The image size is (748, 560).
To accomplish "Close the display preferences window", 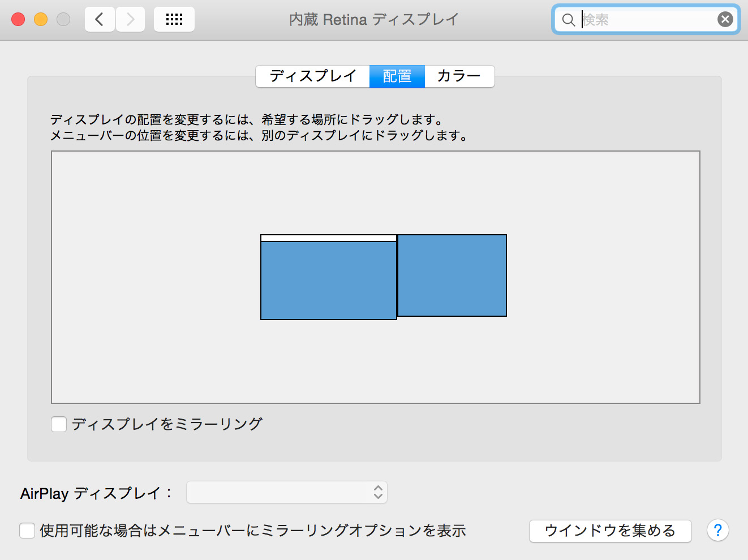I will coord(18,19).
